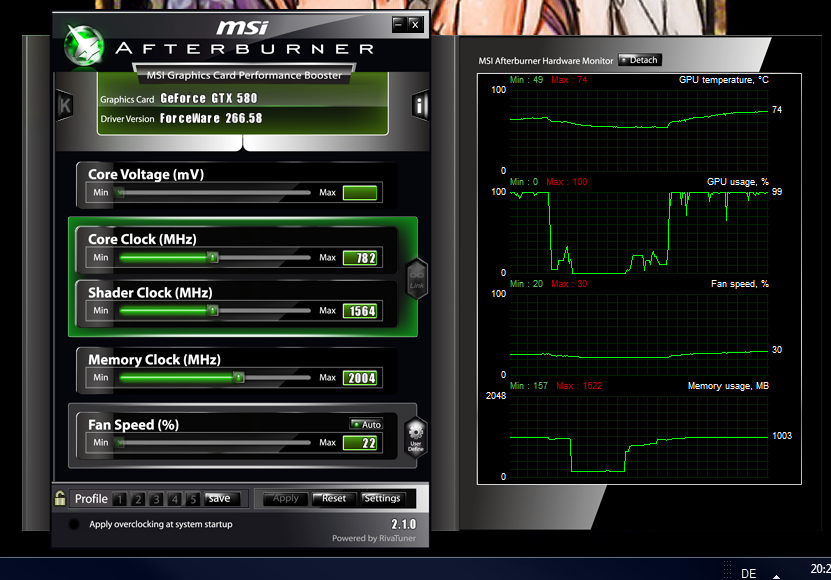
Task: Close the Afterburner window
Action: 416,24
